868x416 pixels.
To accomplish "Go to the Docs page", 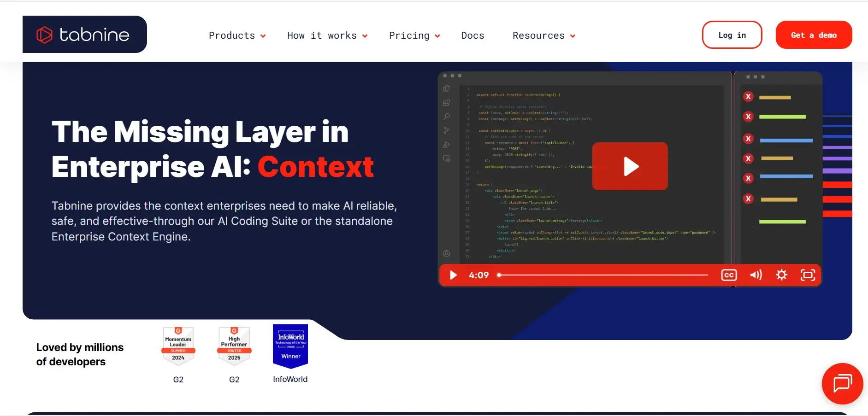I will [472, 35].
